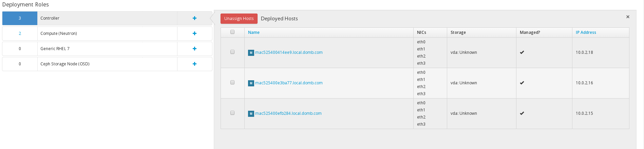
Task: Check the box for mac525400e3ba77 host
Action: click(x=232, y=82)
